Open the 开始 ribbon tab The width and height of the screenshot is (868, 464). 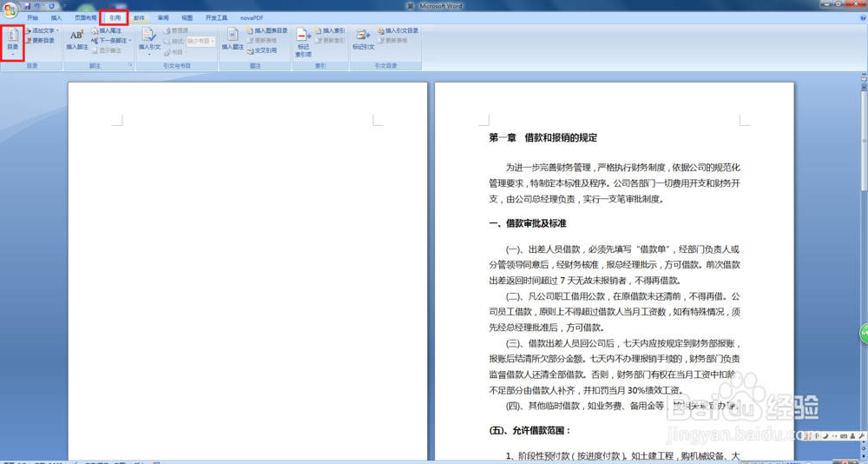32,17
